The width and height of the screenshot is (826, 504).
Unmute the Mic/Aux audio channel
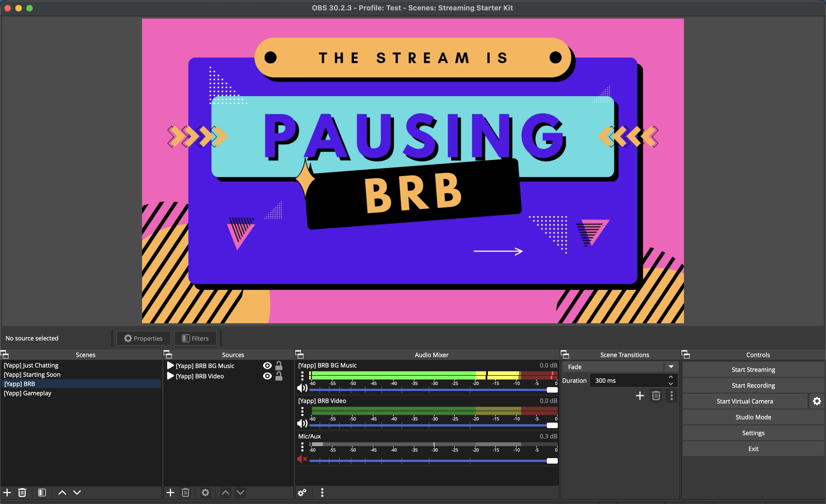pos(302,459)
